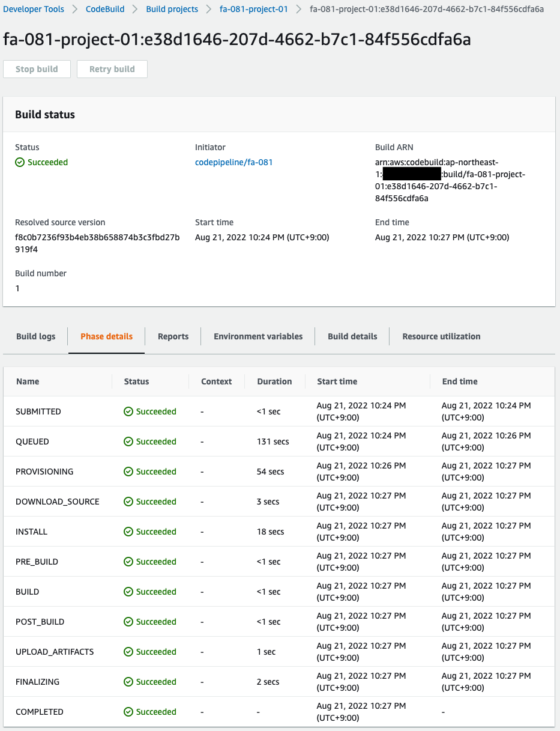Viewport: 560px width, 731px height.
Task: Switch to the Reports tab
Action: click(173, 336)
